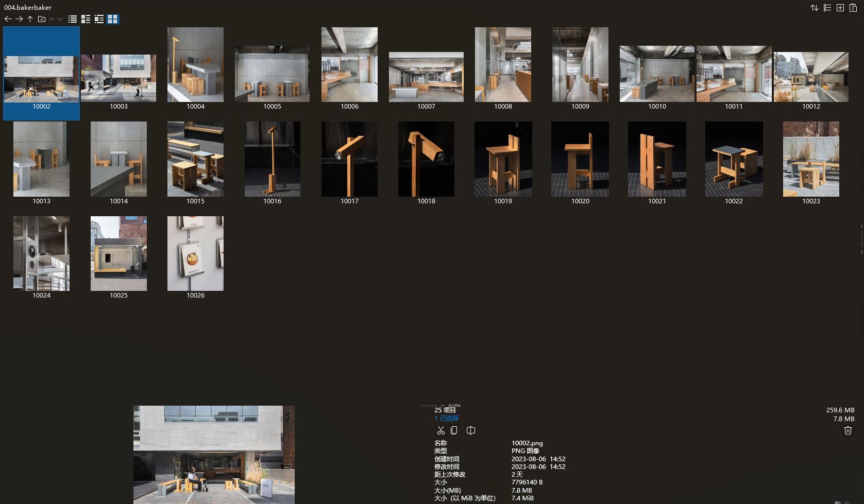The height and width of the screenshot is (504, 864).
Task: Select the 10019 wooden chair thumbnail
Action: click(503, 159)
